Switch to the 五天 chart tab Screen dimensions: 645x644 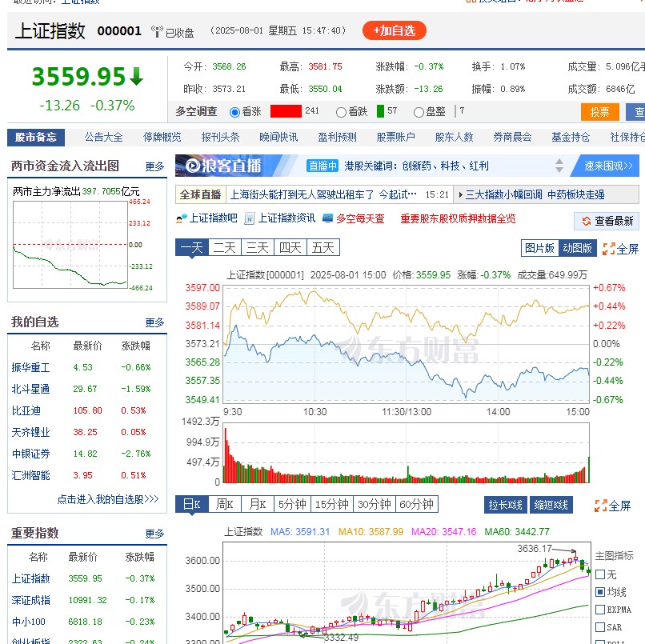[322, 249]
